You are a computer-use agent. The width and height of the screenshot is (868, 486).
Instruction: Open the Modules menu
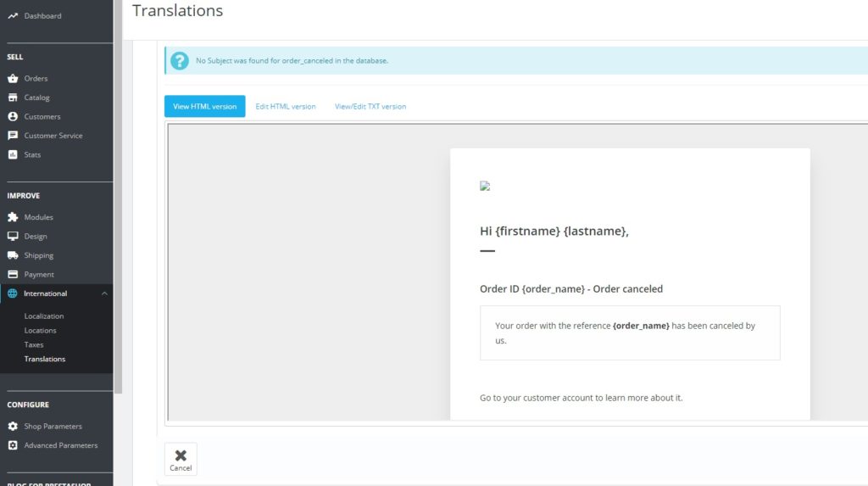[x=39, y=217]
